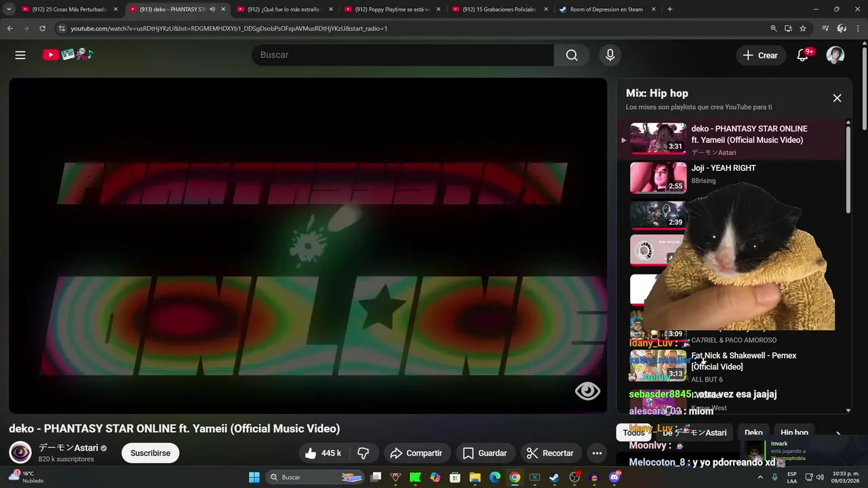Screen dimensions: 868x488
Task: Install app icon in address bar
Action: [788, 28]
